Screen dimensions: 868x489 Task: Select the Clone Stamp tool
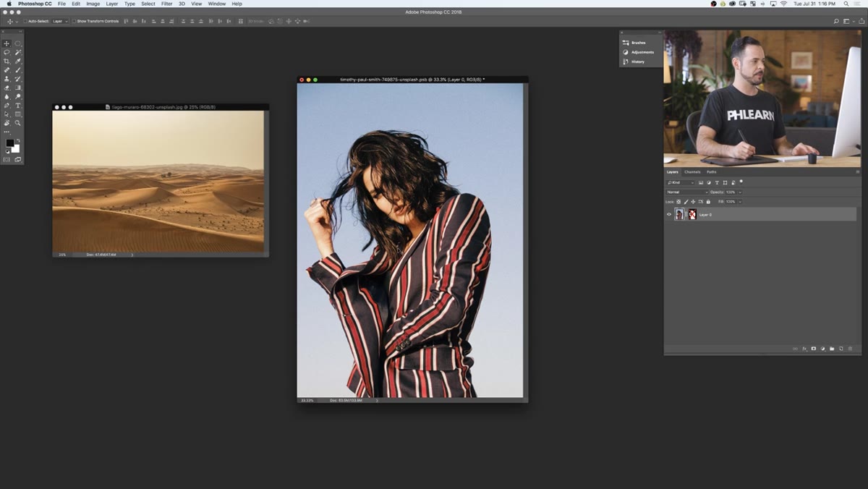(x=7, y=79)
